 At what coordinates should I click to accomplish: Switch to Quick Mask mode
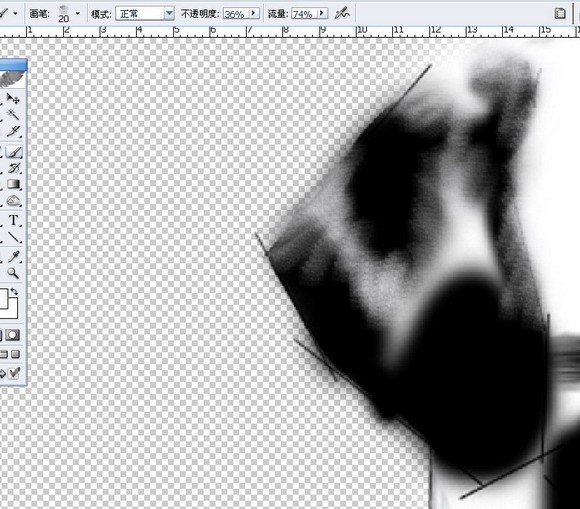click(x=13, y=335)
